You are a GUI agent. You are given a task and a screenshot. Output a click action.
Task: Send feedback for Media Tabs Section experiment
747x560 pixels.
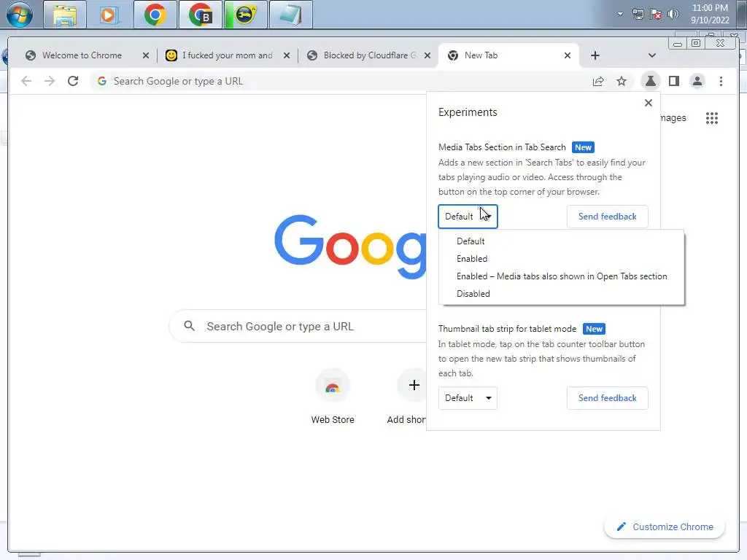(x=607, y=216)
